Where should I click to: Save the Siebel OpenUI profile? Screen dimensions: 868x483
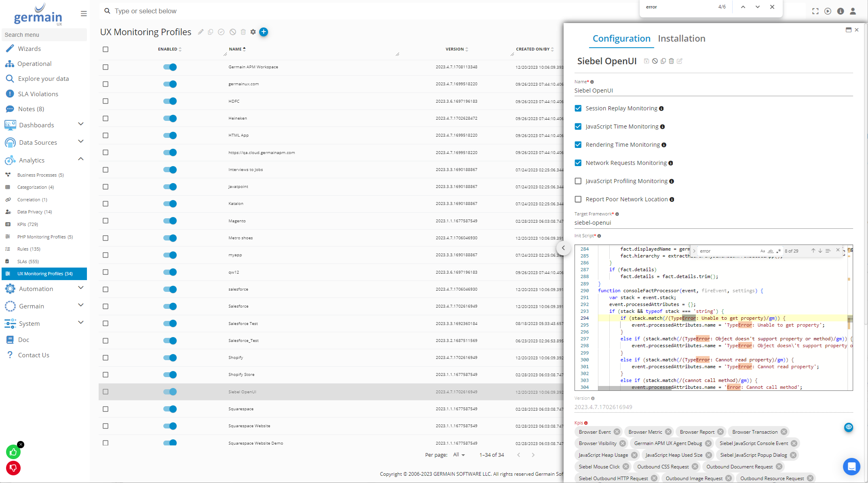click(x=646, y=61)
